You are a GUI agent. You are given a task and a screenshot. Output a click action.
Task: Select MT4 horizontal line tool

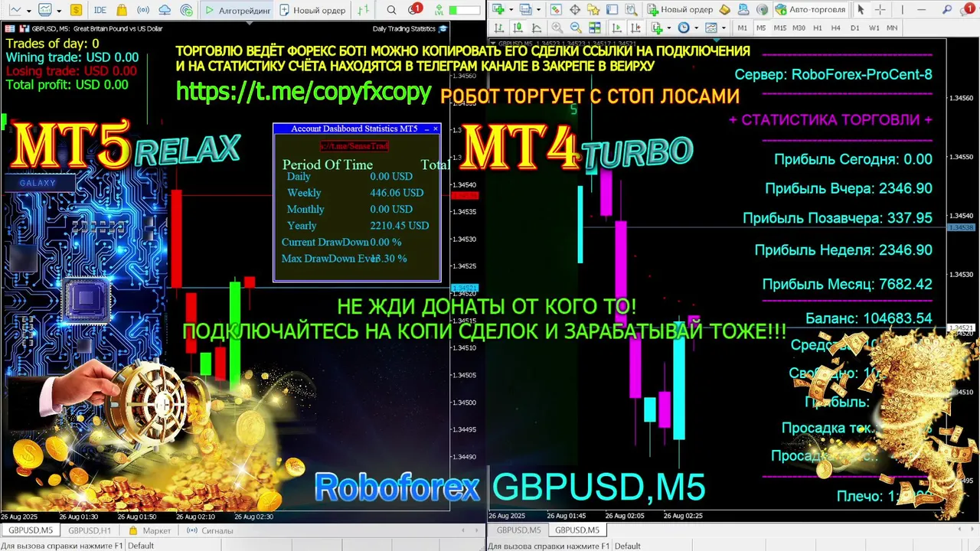(922, 9)
